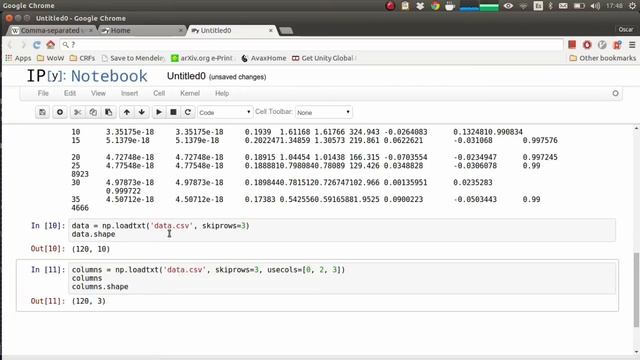Screen dimensions: 640x360
Task: Switch to the Comma-separated tab
Action: pyautogui.click(x=50, y=31)
